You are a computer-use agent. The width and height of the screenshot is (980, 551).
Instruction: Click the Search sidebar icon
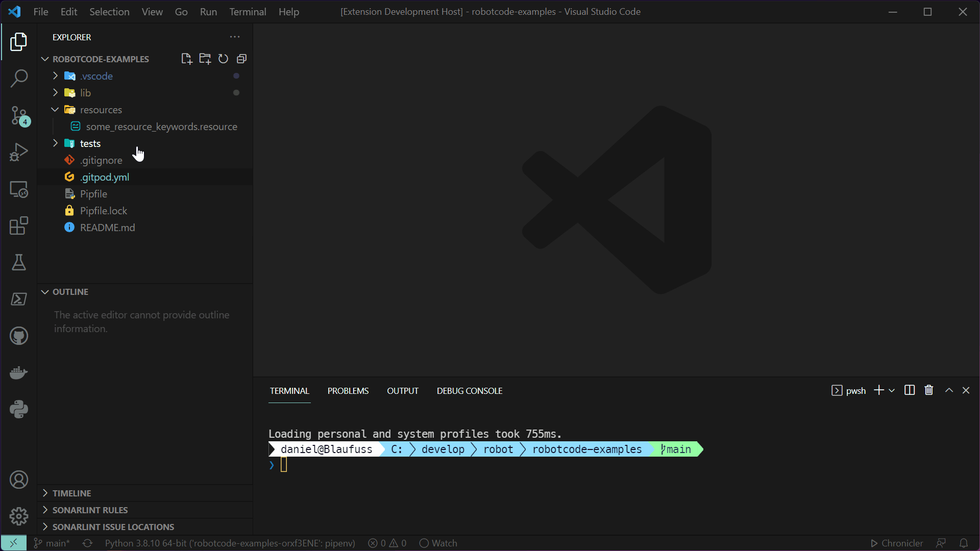pyautogui.click(x=18, y=78)
